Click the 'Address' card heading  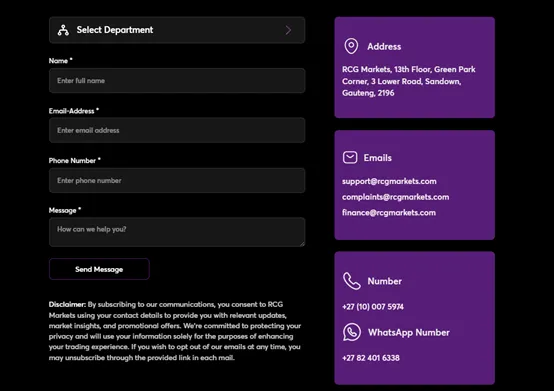tap(384, 47)
